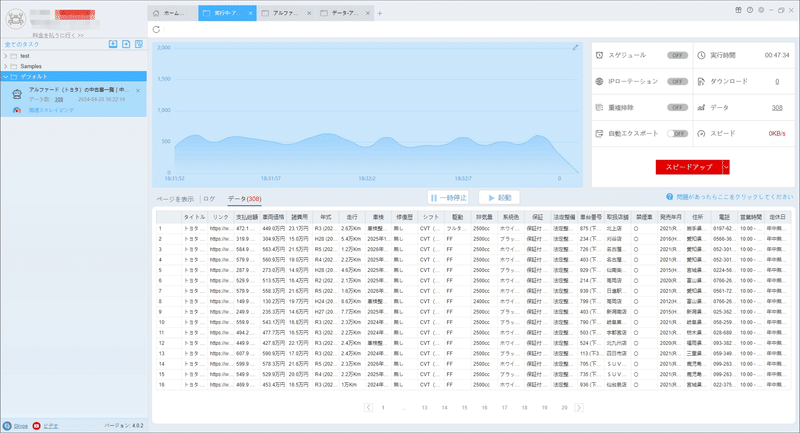
Task: Click the 高速スクレイピング link
Action: tap(51, 110)
